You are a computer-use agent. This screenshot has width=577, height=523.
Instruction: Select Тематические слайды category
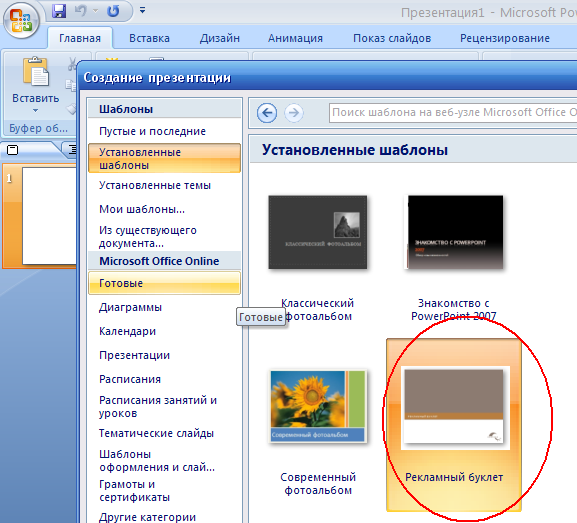[164, 433]
